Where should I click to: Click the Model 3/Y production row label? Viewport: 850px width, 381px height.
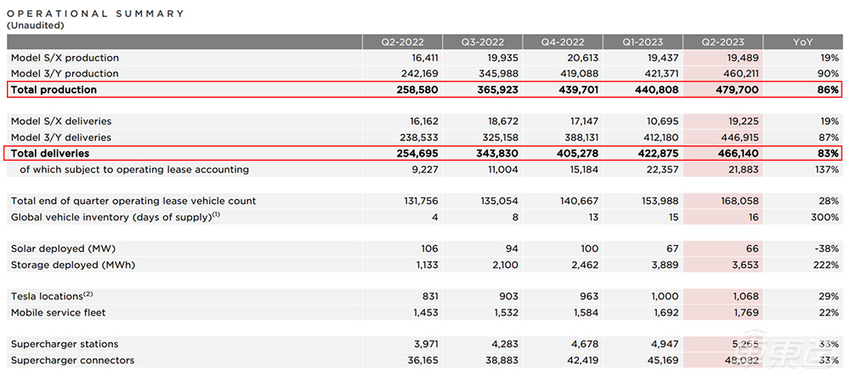(65, 74)
